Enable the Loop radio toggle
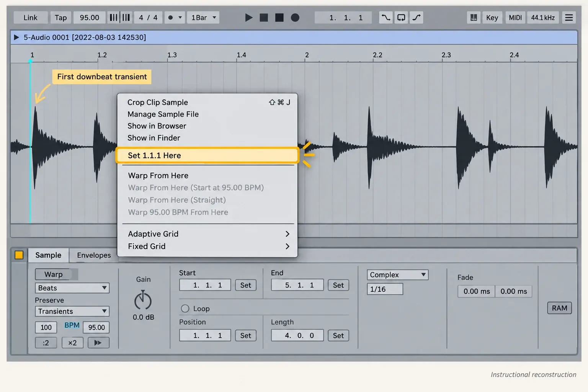The width and height of the screenshot is (588, 392). pyautogui.click(x=185, y=309)
